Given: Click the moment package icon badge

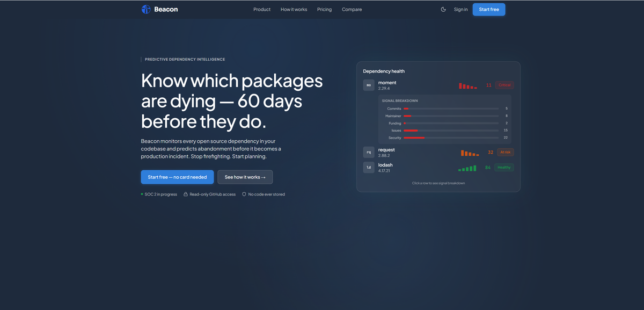Looking at the screenshot, I should tap(369, 85).
